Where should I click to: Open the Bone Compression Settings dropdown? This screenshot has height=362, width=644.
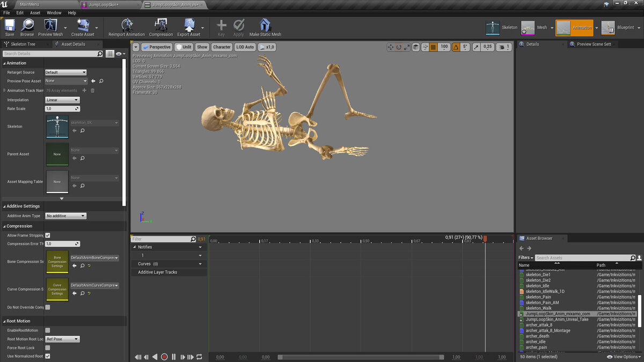tap(94, 258)
